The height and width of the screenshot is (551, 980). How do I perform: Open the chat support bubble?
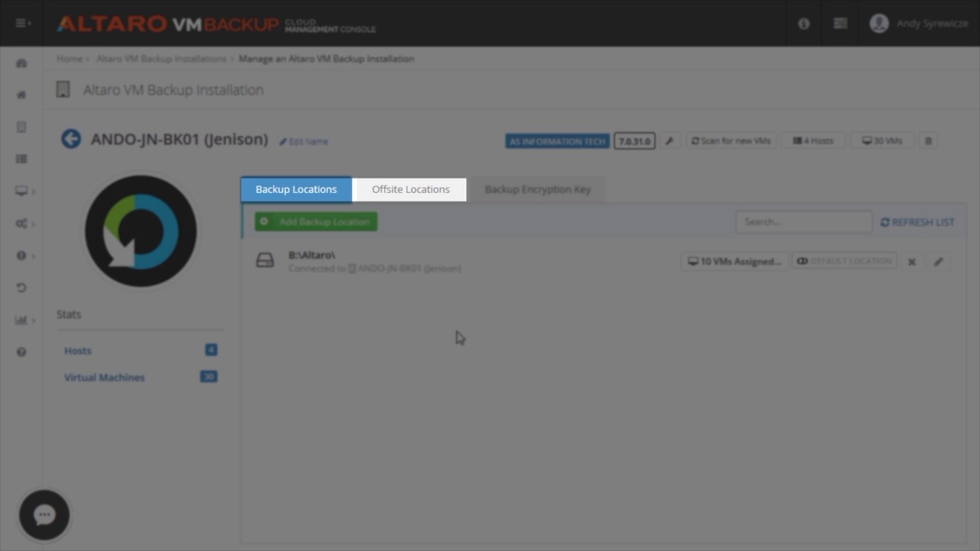pos(44,515)
